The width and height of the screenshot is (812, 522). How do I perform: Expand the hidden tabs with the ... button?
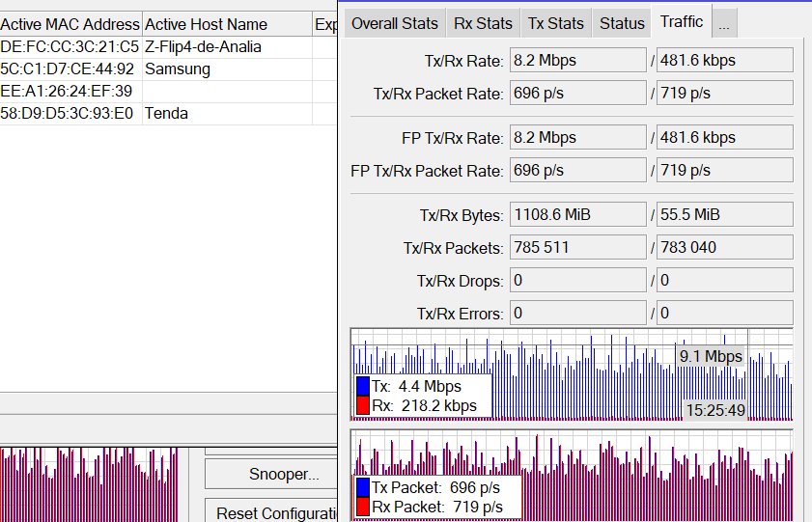[x=724, y=23]
